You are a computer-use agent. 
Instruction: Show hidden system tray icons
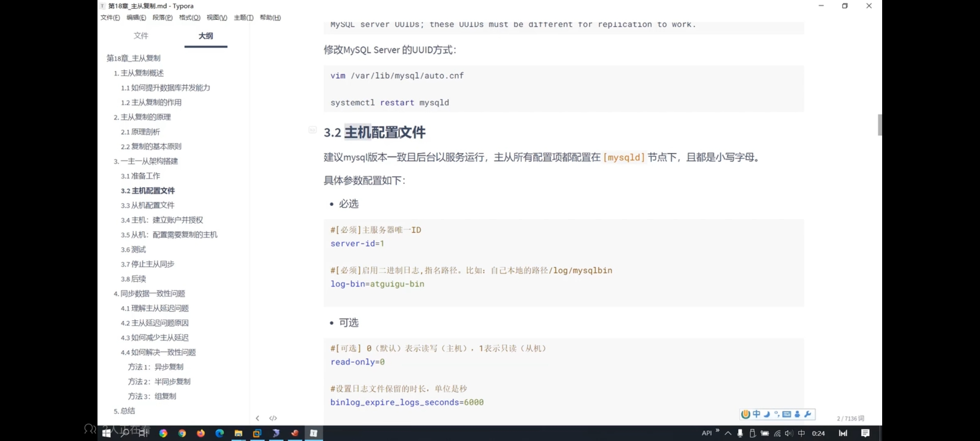pyautogui.click(x=728, y=433)
